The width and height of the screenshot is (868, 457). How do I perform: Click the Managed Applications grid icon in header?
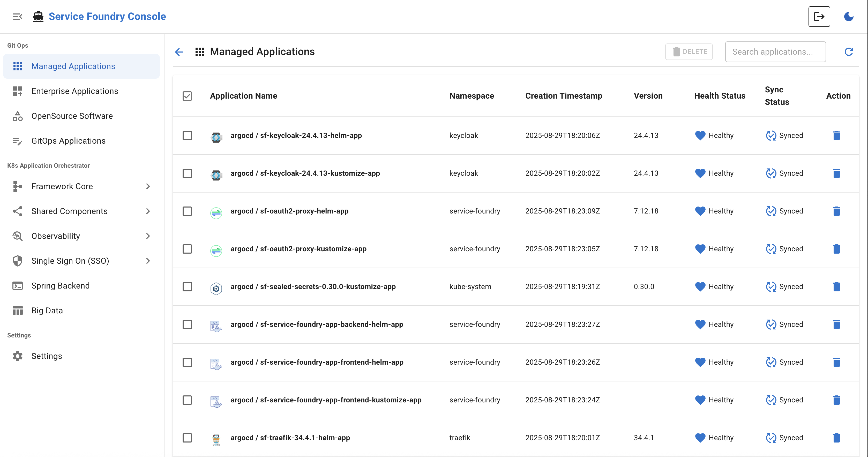click(199, 51)
